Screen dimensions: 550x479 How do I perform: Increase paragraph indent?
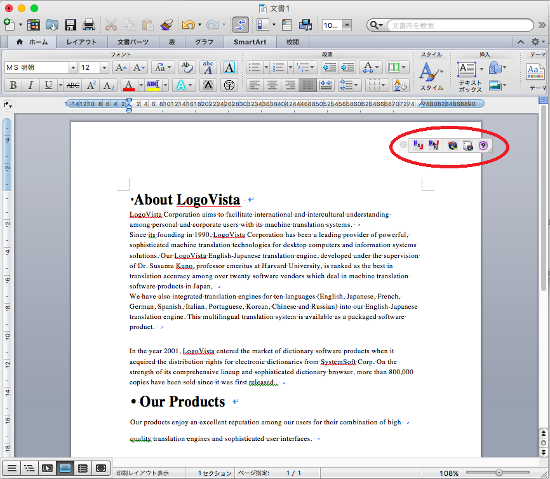pyautogui.click(x=348, y=67)
